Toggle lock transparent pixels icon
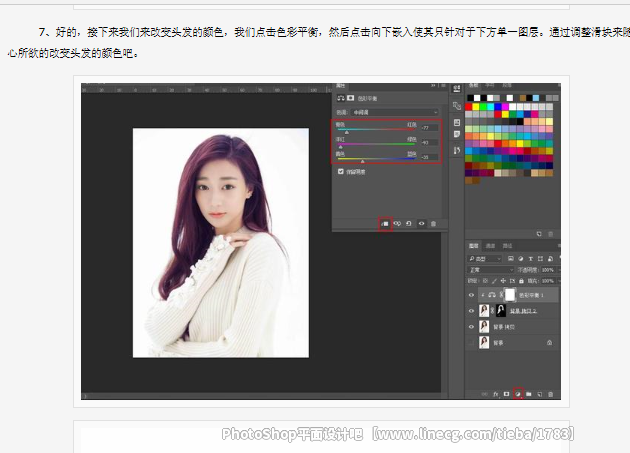This screenshot has height=453, width=630. (x=485, y=281)
